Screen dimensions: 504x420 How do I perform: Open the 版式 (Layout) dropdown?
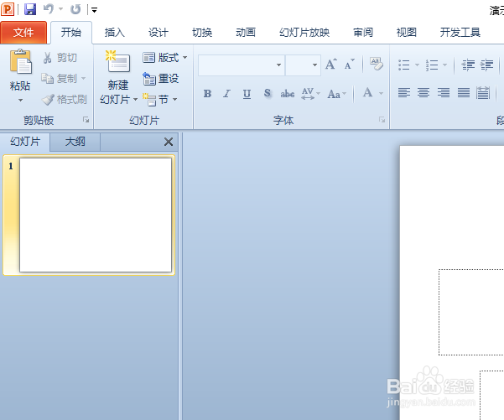click(x=165, y=58)
